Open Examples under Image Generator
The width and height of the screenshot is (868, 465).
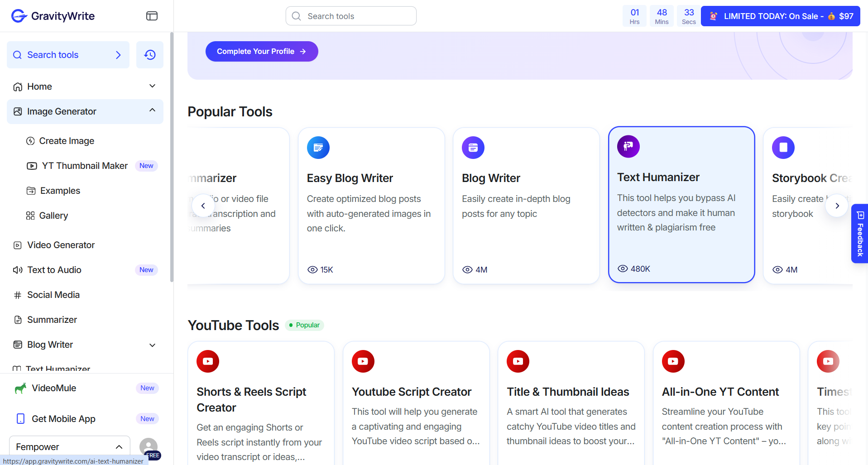click(x=60, y=191)
